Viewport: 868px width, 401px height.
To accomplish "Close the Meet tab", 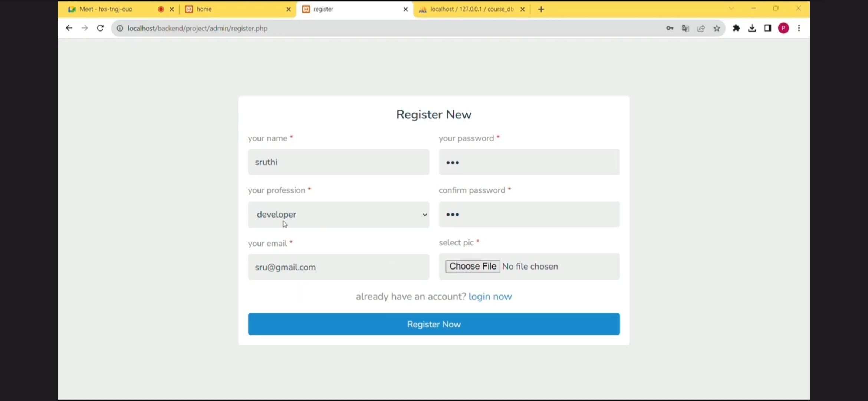I will coord(172,9).
